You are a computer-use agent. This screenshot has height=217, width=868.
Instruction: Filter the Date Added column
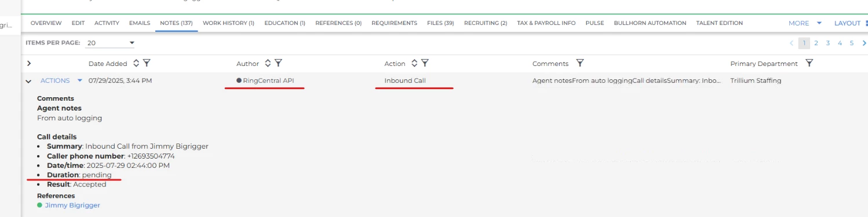(x=147, y=63)
